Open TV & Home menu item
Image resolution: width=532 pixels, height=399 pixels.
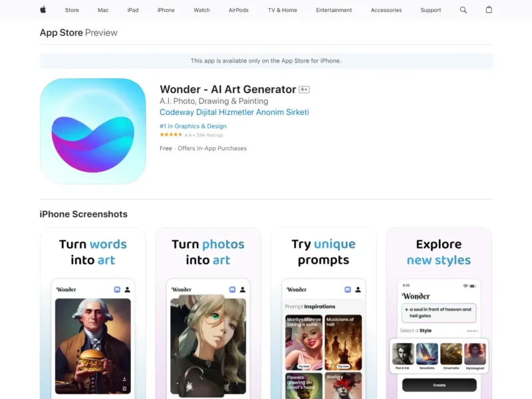point(283,10)
